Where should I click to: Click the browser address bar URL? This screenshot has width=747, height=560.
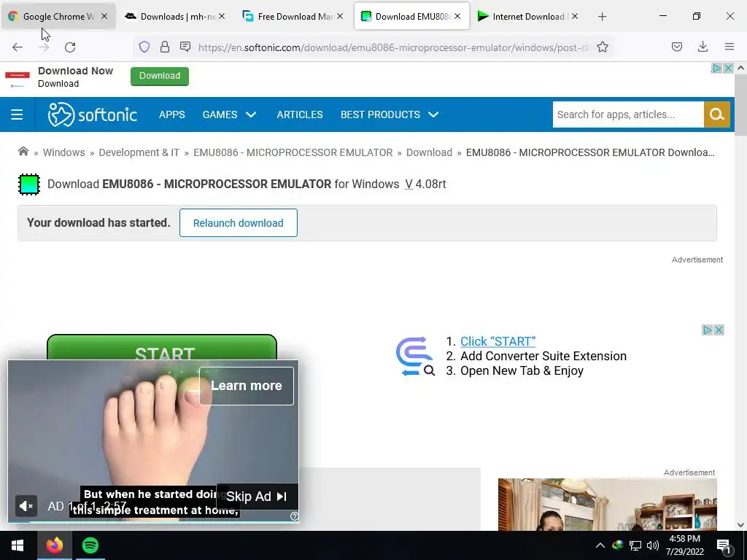[393, 47]
